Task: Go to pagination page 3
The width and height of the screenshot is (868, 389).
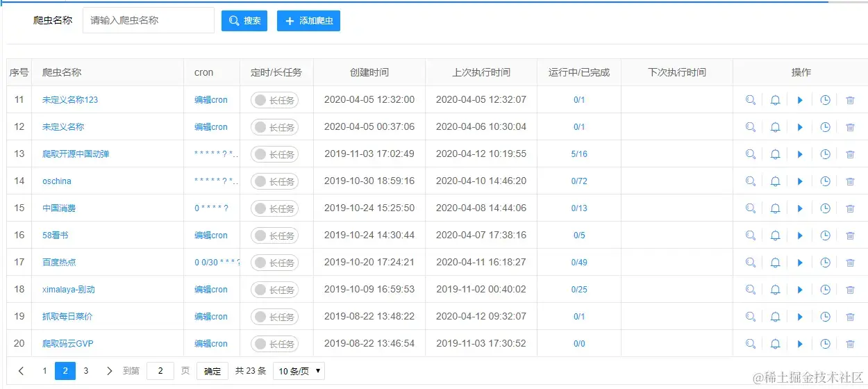Action: click(x=86, y=371)
